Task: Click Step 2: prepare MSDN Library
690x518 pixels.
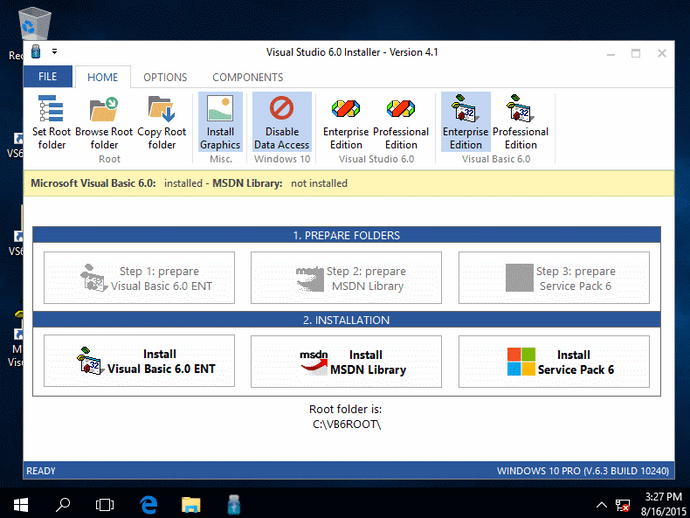Action: [346, 278]
